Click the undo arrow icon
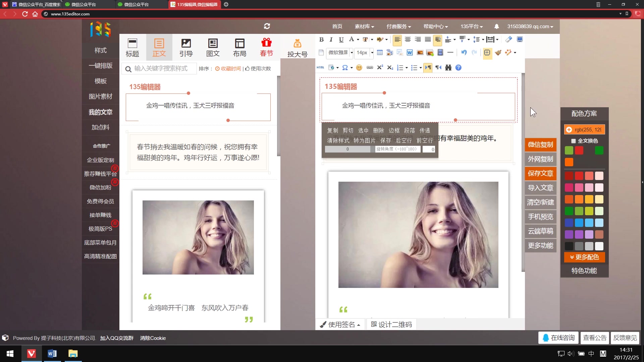Image resolution: width=644 pixels, height=362 pixels. coord(464,53)
